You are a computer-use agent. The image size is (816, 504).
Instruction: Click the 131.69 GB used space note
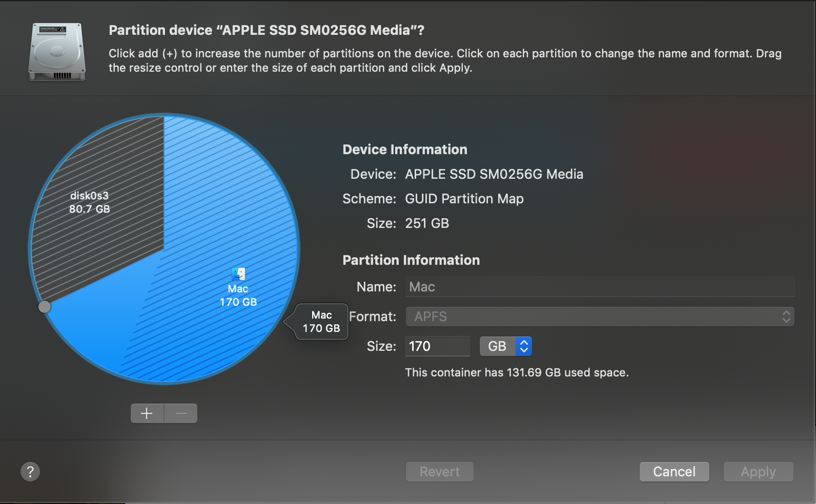(x=517, y=372)
